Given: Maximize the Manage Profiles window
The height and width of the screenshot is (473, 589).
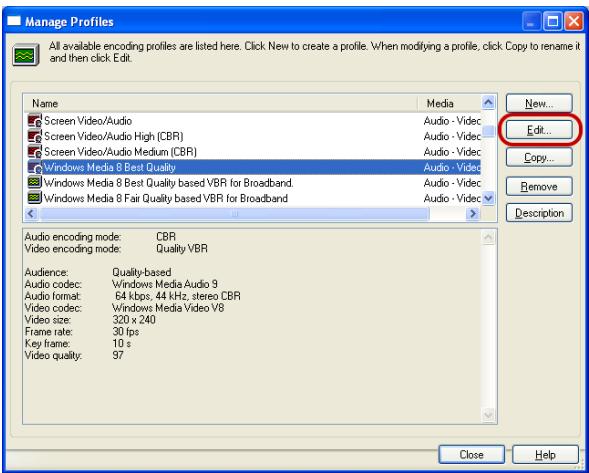Looking at the screenshot, I should point(553,21).
